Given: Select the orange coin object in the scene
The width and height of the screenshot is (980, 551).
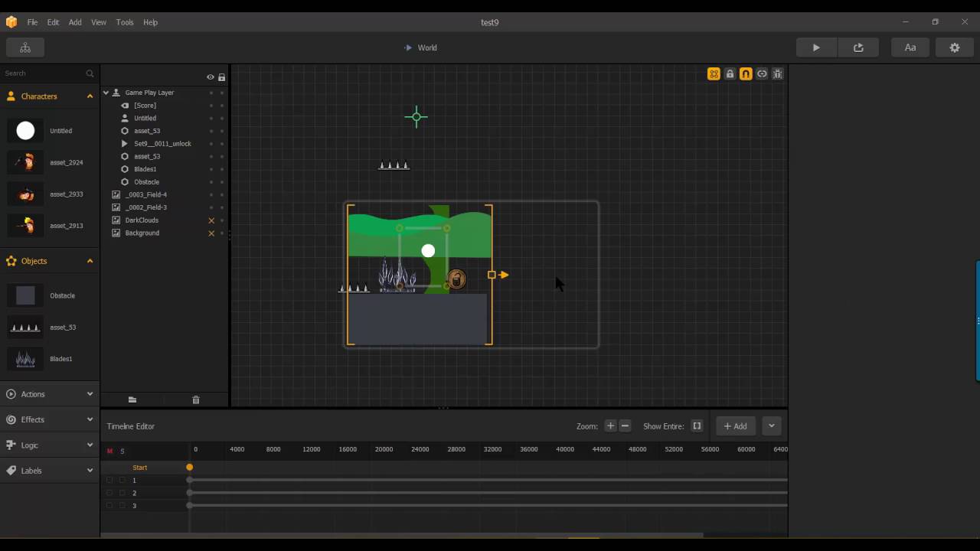Looking at the screenshot, I should pos(456,279).
